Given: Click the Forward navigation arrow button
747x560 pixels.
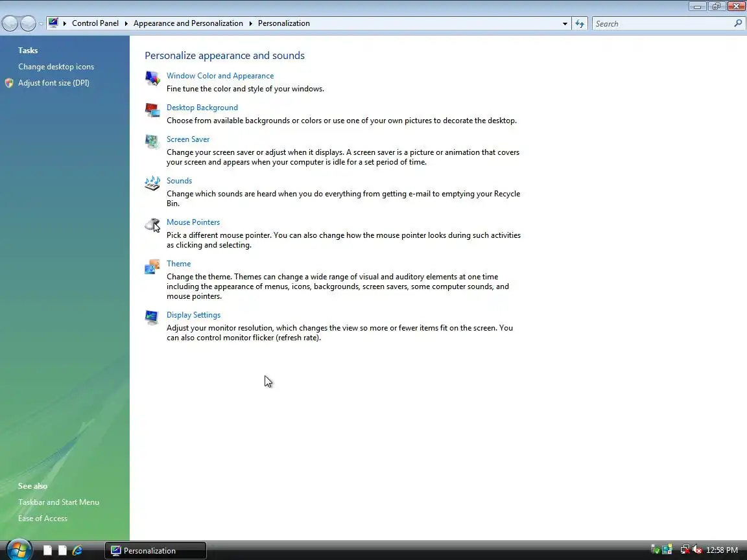Looking at the screenshot, I should [28, 23].
